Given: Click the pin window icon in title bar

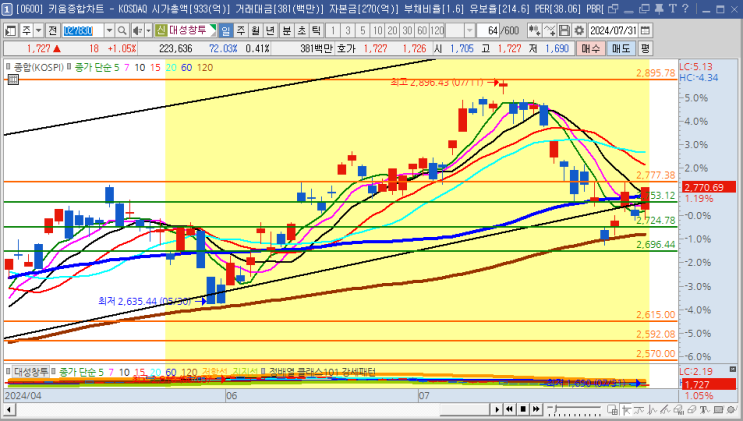Looking at the screenshot, I should 659,9.
